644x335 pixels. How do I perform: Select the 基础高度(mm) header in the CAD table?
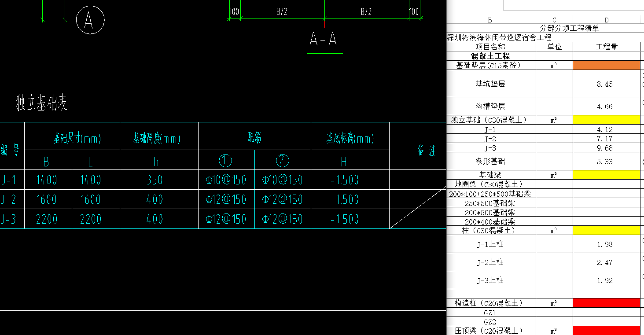(157, 139)
